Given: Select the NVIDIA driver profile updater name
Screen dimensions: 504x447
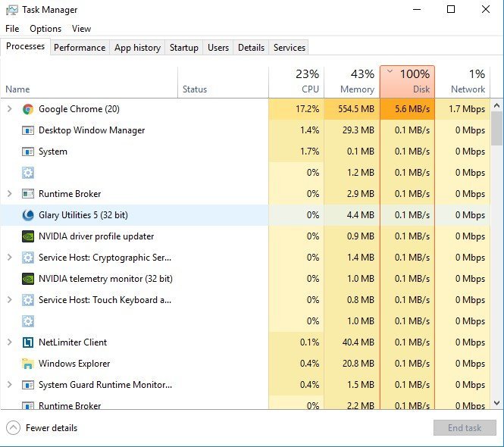Looking at the screenshot, I should click(x=96, y=236).
